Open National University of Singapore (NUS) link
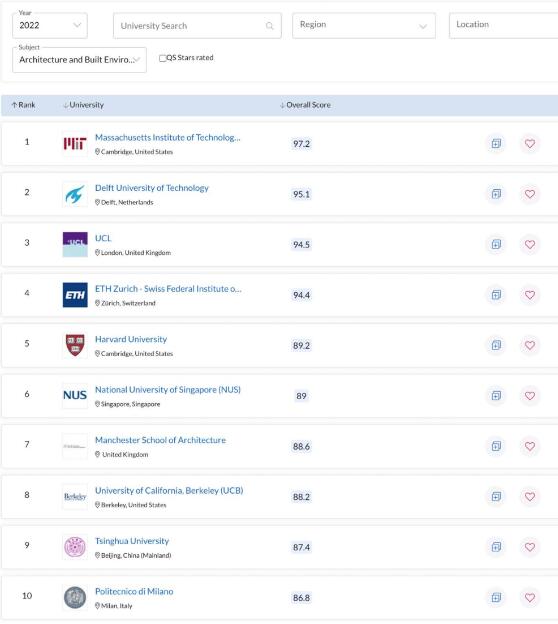The height and width of the screenshot is (624, 558). pyautogui.click(x=168, y=390)
